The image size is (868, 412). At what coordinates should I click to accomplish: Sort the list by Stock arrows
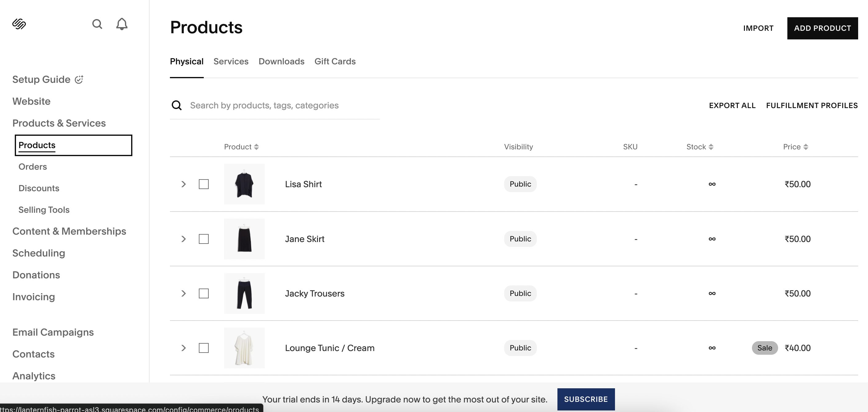(x=711, y=147)
